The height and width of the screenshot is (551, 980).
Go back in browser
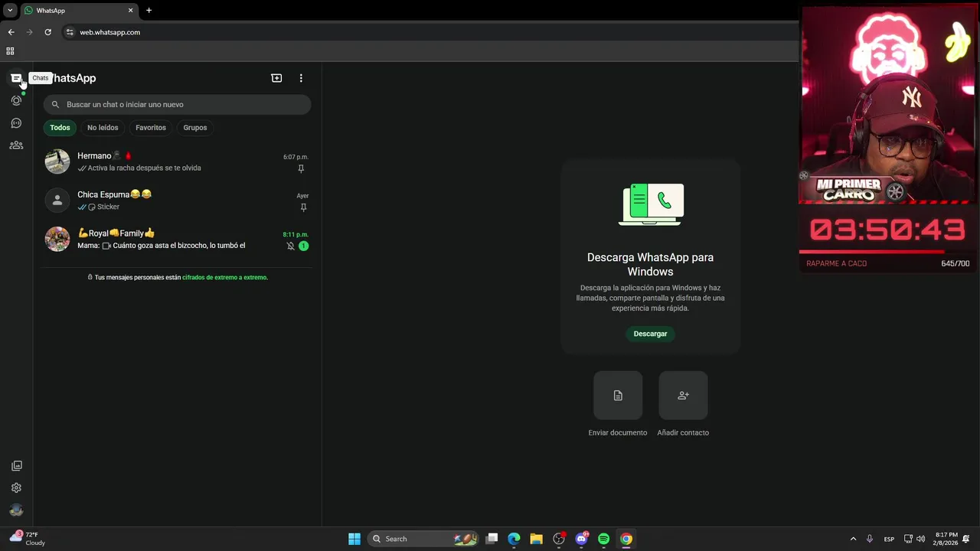pos(11,32)
